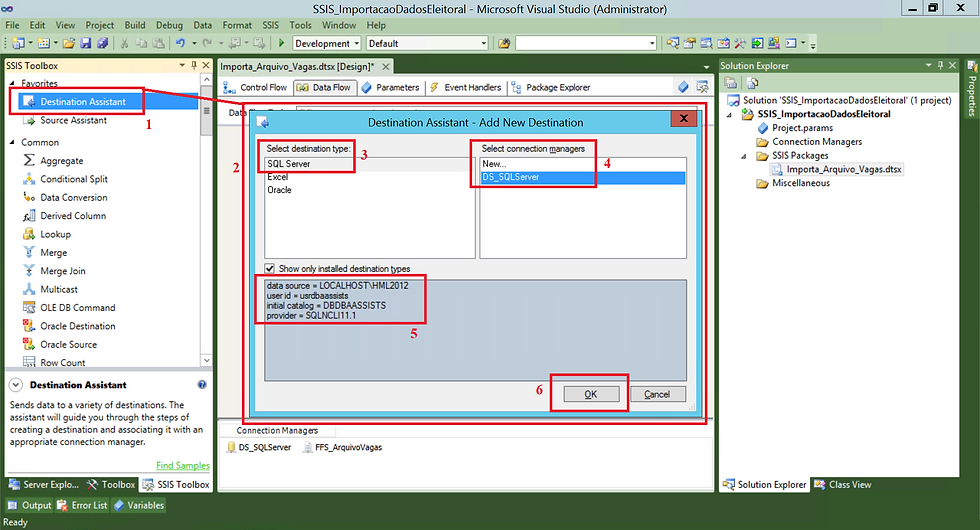This screenshot has height=530, width=980.
Task: Click the Start Page green arrow icon
Action: (757, 43)
